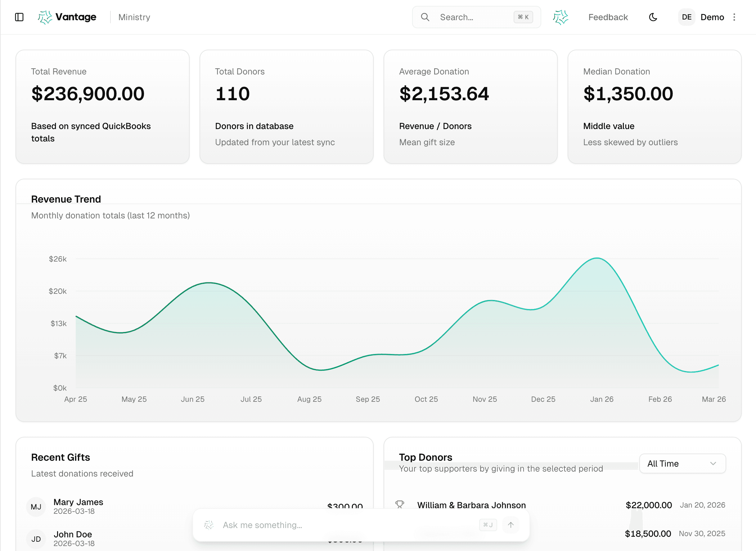Open the All Time period dropdown
Image resolution: width=756 pixels, height=551 pixels.
[682, 463]
